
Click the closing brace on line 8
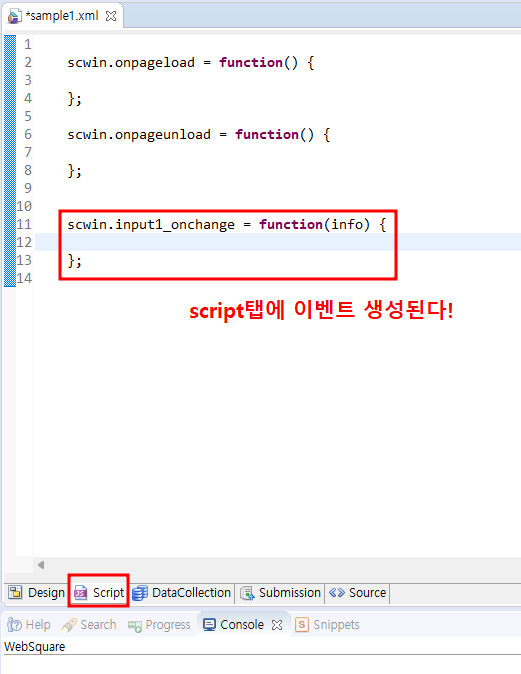74,171
